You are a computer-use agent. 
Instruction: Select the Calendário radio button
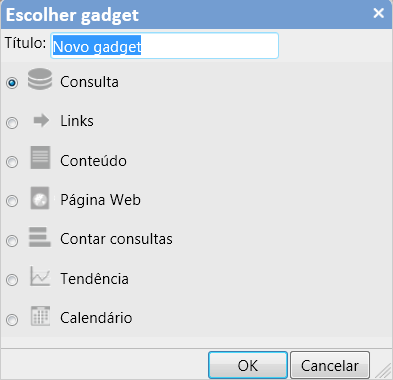click(x=12, y=320)
